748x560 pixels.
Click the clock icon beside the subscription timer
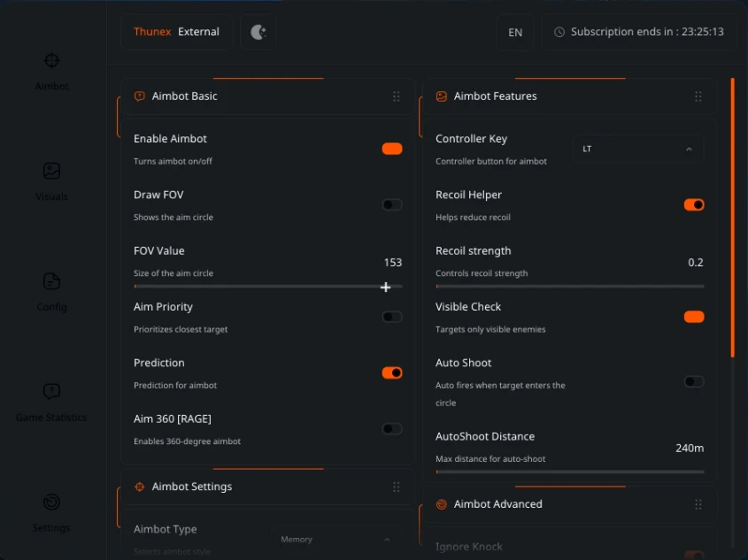[x=559, y=32]
